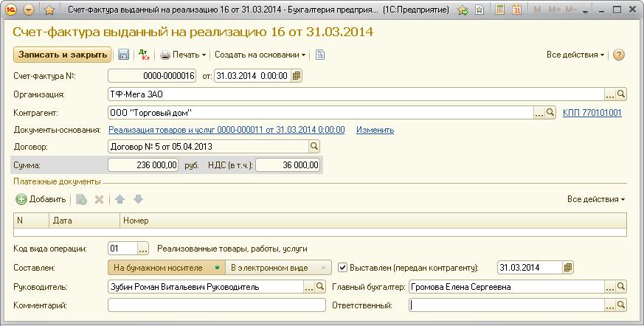Open Руководитель record with magnifier icon
This screenshot has width=644, height=326.
click(320, 287)
